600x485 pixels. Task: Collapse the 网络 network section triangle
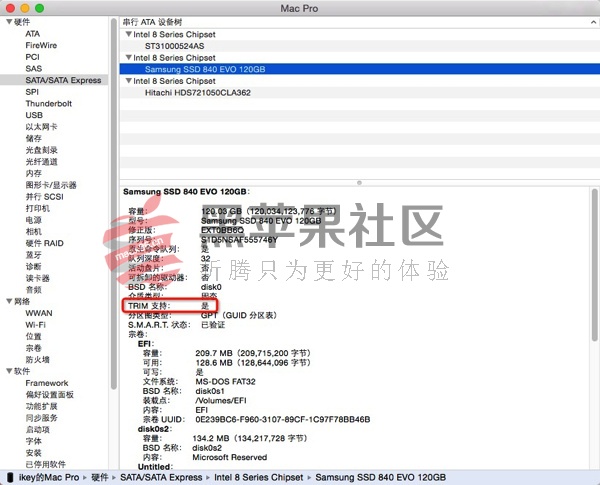(9, 301)
